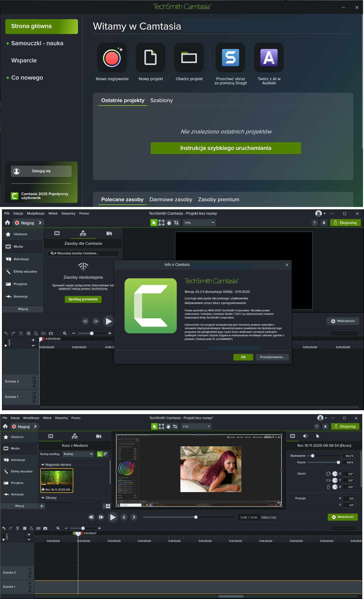Open the Snagit capture icon
Image resolution: width=364 pixels, height=599 pixels.
point(230,58)
